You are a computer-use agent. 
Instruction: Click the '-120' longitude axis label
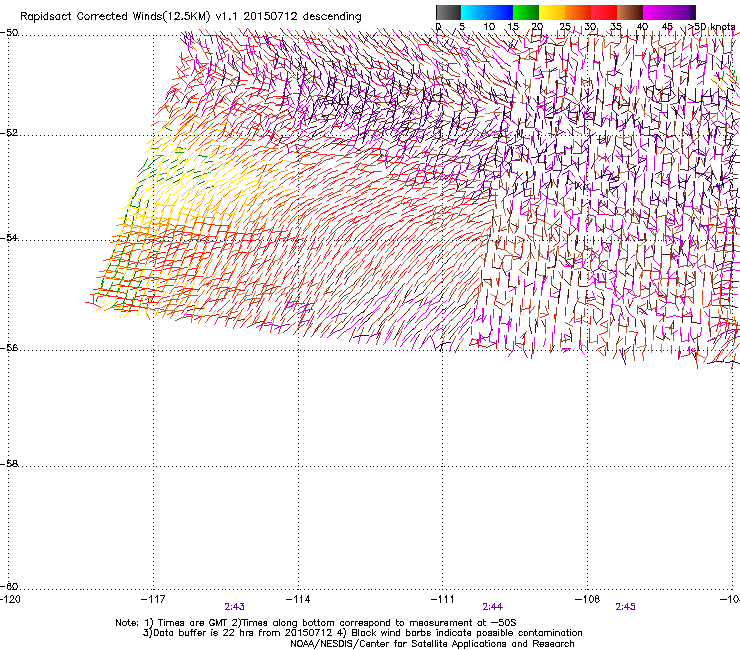pyautogui.click(x=10, y=599)
